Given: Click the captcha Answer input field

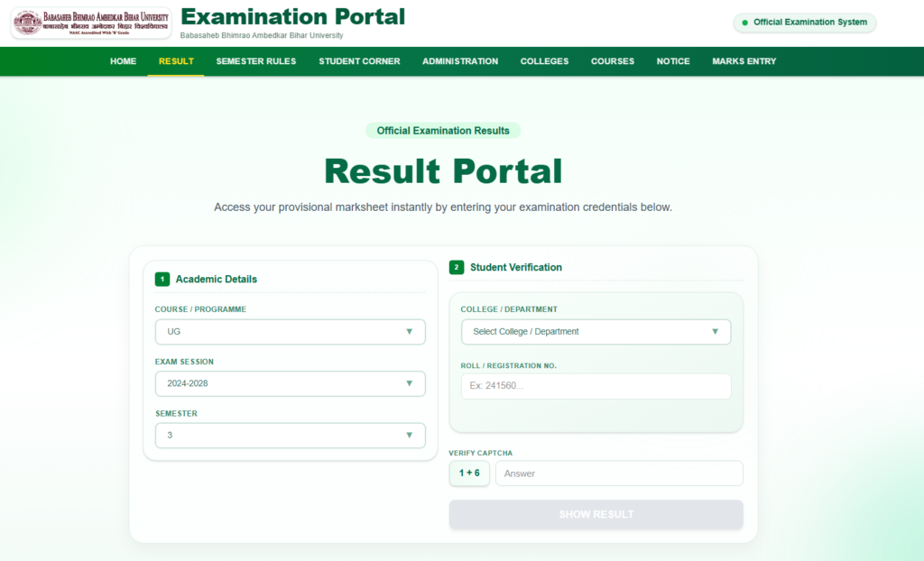Looking at the screenshot, I should [619, 474].
